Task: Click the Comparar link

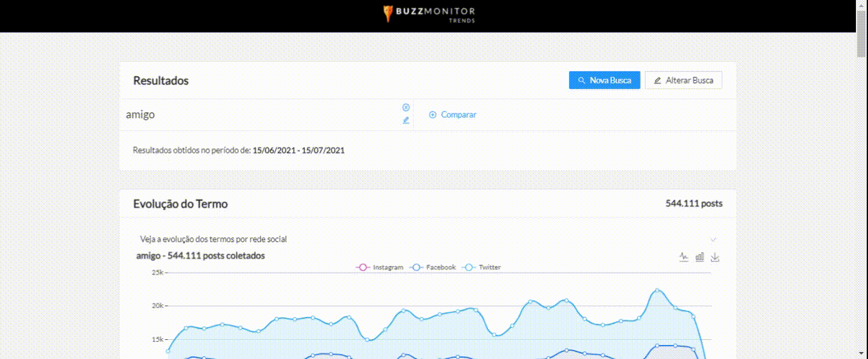Action: click(458, 115)
